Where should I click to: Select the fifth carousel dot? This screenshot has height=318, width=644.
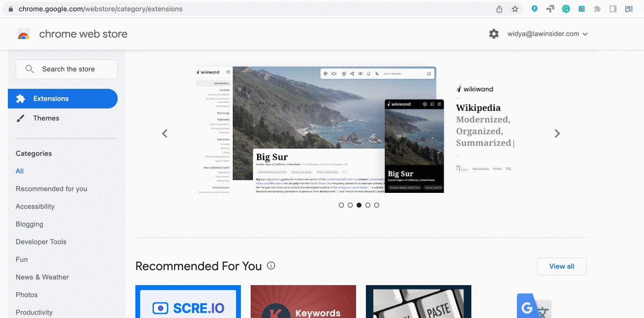click(x=377, y=205)
